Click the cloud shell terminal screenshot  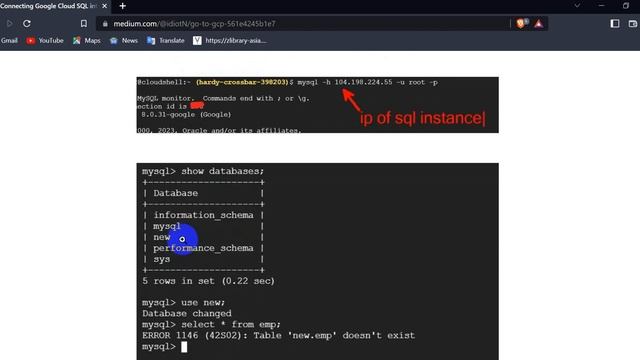317,105
